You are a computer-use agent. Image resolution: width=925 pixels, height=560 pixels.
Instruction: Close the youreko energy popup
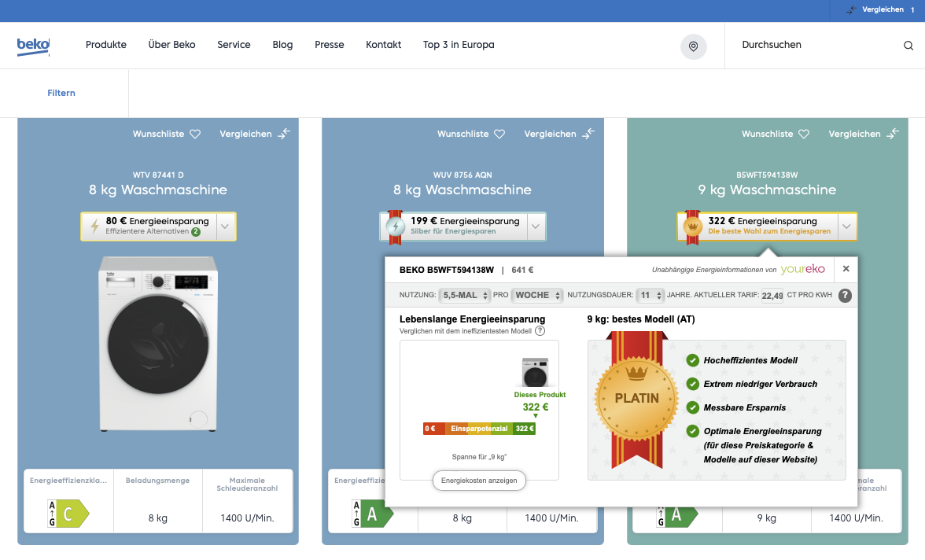pyautogui.click(x=846, y=268)
